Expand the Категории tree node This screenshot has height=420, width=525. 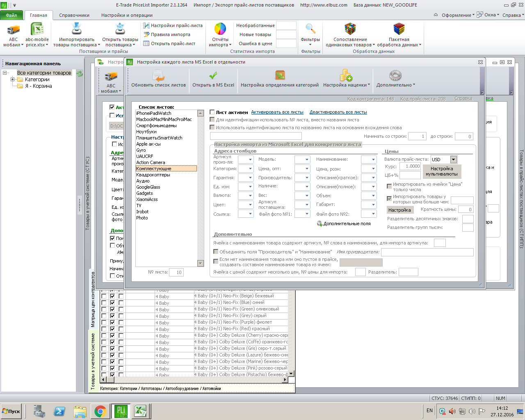pyautogui.click(x=13, y=80)
